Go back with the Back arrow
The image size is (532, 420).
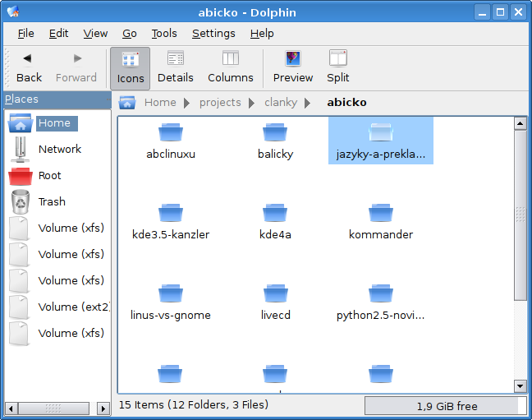29,68
